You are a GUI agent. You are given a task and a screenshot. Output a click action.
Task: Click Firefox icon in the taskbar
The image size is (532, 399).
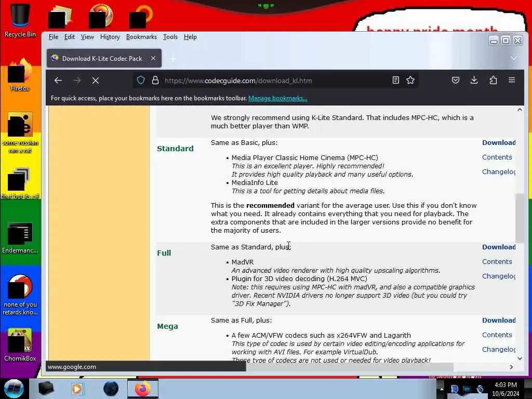click(143, 389)
